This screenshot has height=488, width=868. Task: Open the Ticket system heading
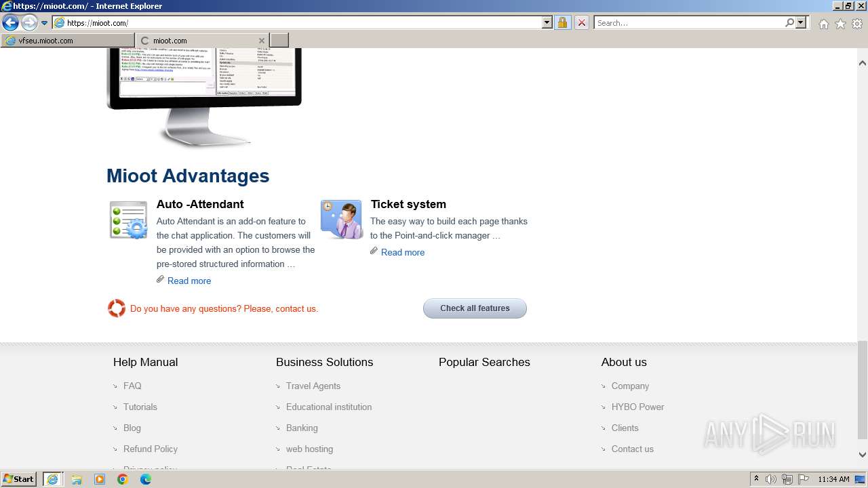click(408, 204)
